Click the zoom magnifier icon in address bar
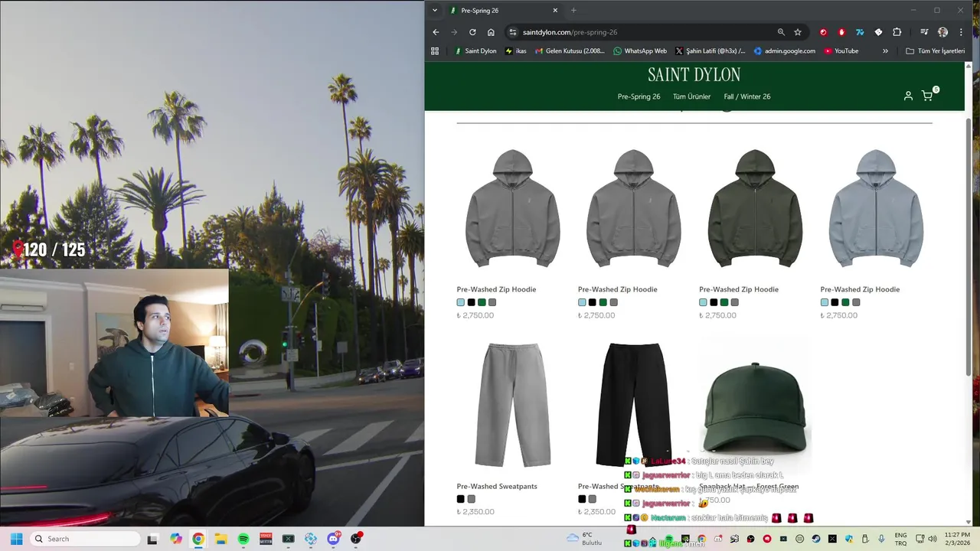 (781, 32)
